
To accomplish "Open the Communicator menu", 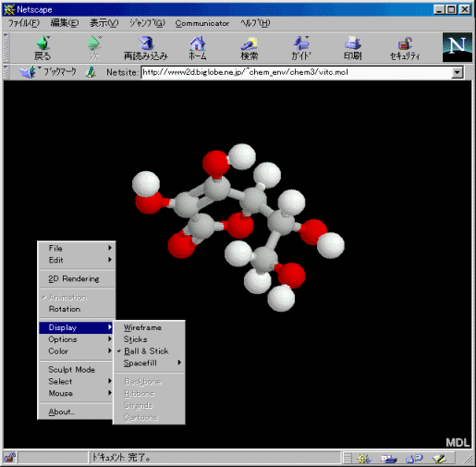I will point(202,23).
